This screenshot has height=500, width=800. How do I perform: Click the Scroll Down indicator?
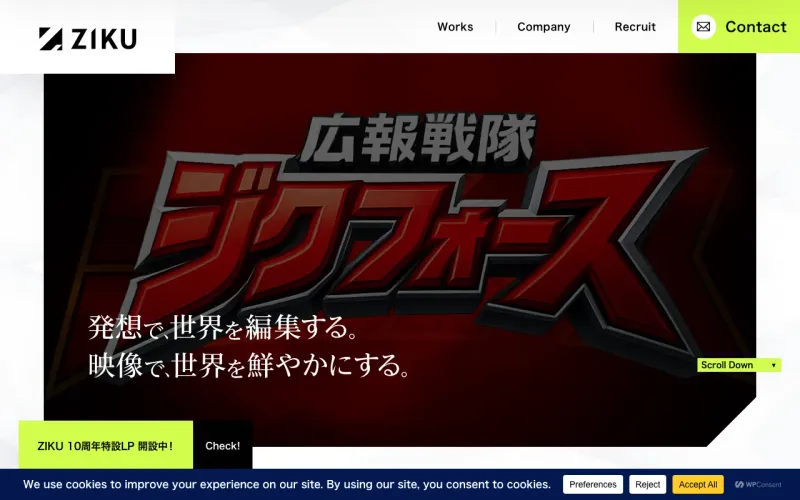coord(739,365)
